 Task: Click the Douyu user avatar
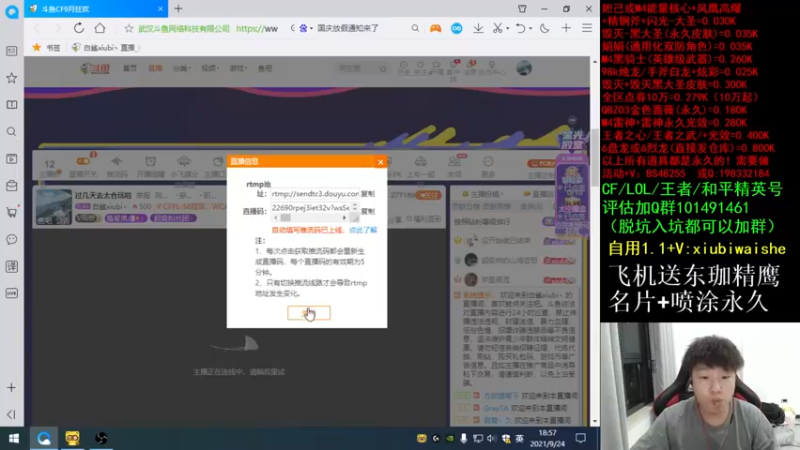point(524,68)
